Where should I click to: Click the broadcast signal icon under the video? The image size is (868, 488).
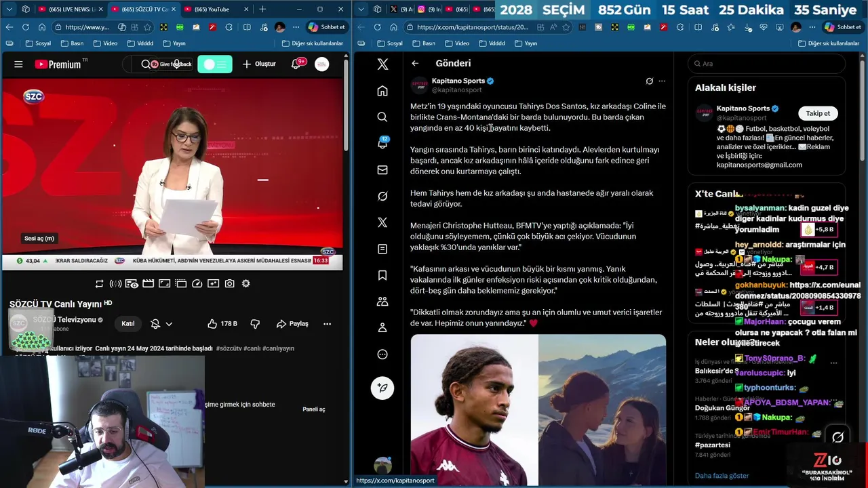pos(115,283)
